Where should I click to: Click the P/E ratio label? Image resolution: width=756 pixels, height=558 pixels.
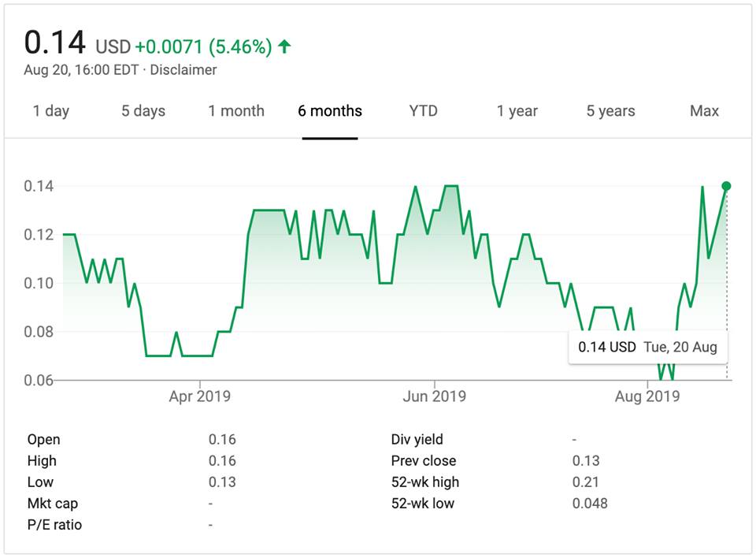54,525
